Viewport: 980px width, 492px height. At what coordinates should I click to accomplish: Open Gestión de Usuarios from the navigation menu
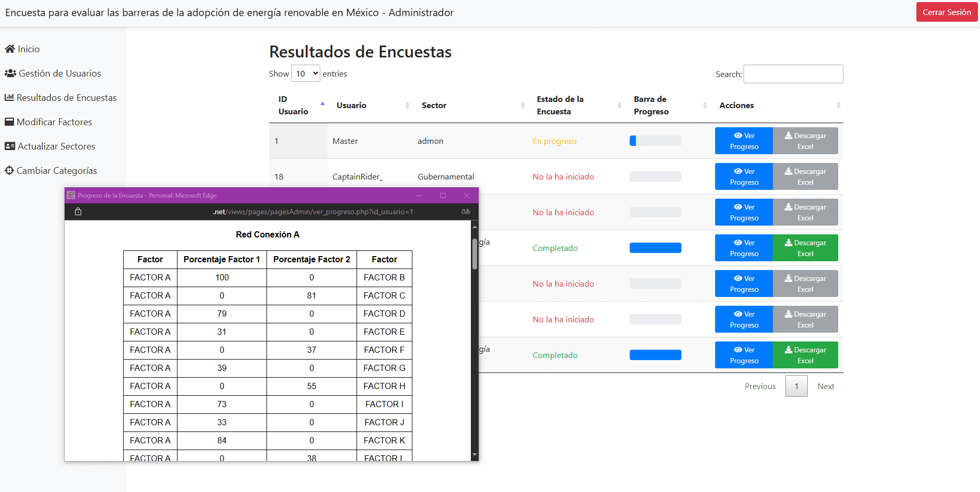click(x=60, y=73)
